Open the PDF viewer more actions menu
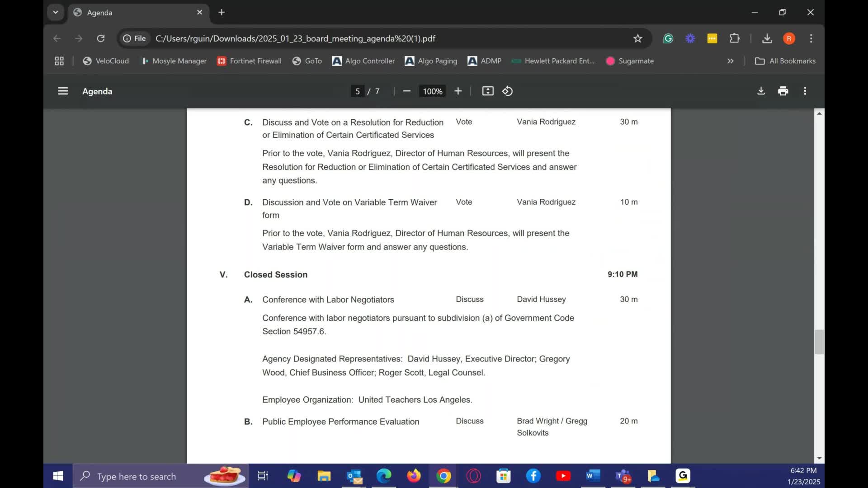Screen dimensions: 868x488 [805, 91]
